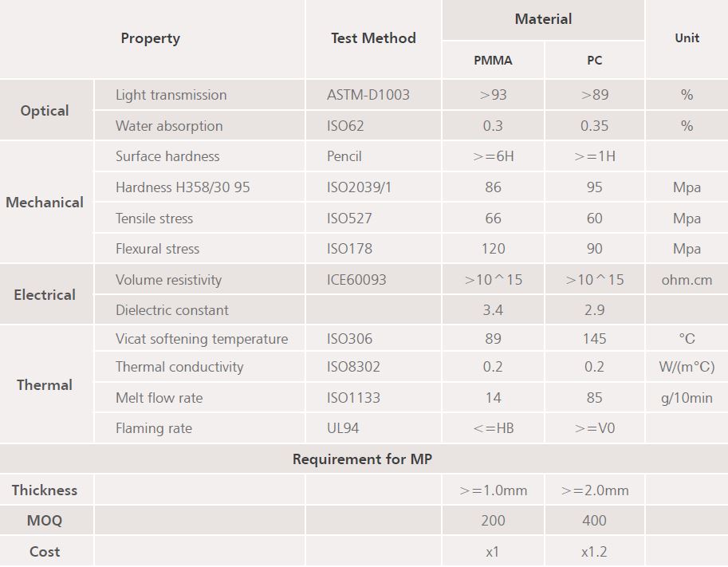Select the Thermal category cell

point(45,384)
